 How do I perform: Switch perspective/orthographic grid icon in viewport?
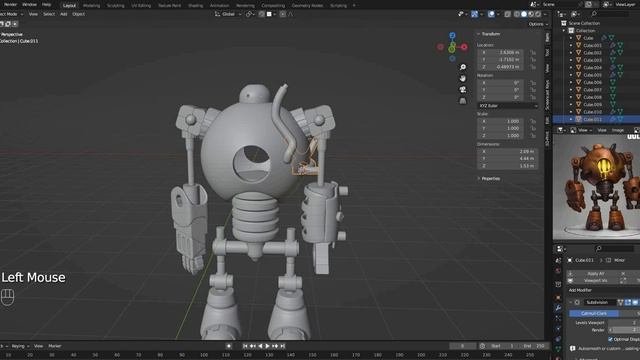click(462, 100)
